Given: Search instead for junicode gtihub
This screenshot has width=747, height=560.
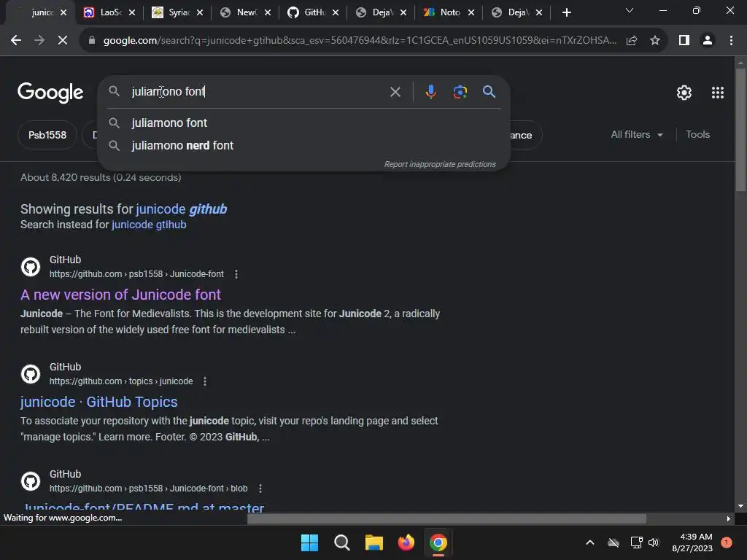Looking at the screenshot, I should (x=149, y=225).
